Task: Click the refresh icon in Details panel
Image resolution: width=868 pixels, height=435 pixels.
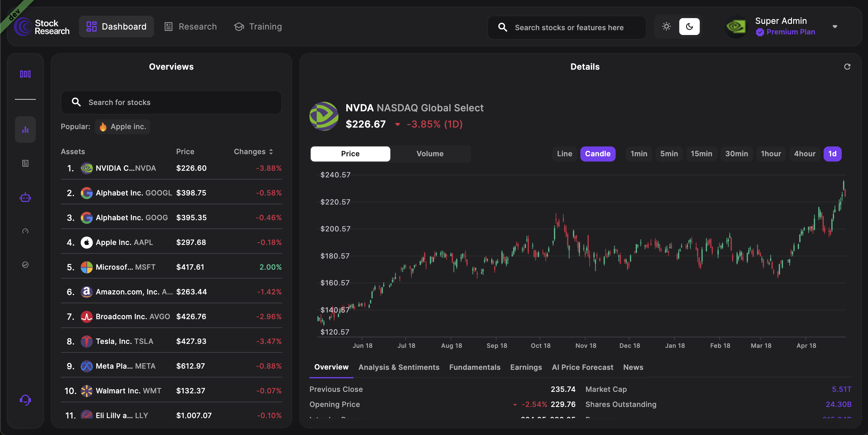Action: point(847,67)
